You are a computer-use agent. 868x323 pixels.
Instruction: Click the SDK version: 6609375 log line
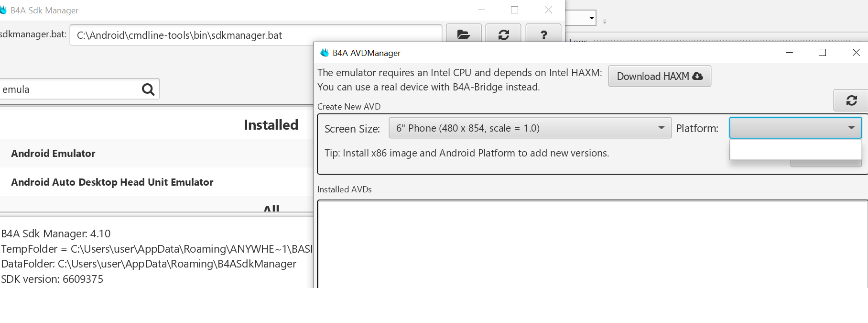point(52,279)
